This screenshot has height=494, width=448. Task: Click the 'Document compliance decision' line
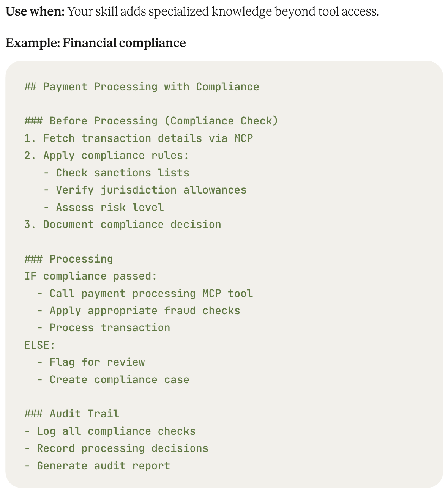point(123,225)
